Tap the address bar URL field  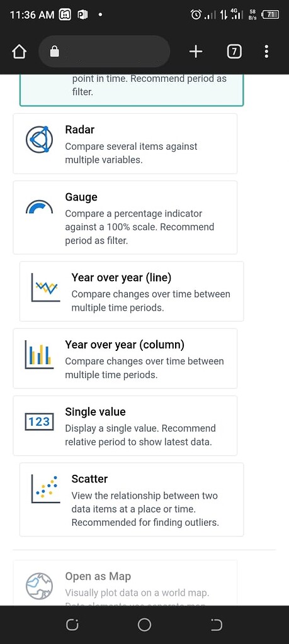pos(105,52)
